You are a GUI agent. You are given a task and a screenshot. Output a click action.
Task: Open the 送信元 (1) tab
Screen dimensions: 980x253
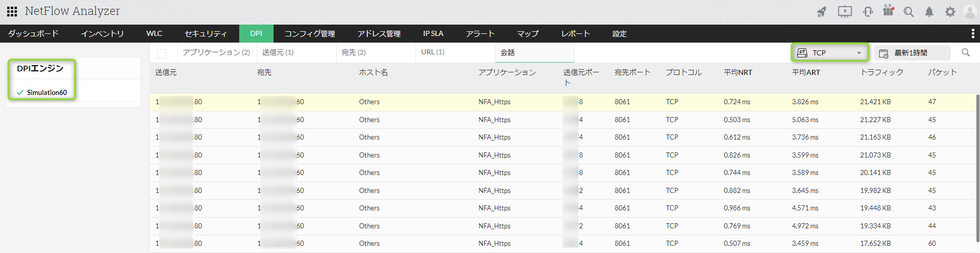tap(278, 52)
